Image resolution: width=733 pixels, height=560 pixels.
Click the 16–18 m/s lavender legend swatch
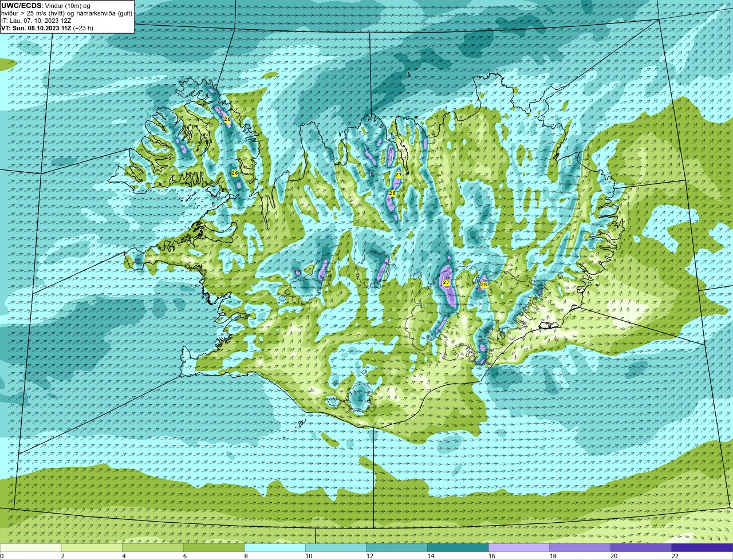519,547
